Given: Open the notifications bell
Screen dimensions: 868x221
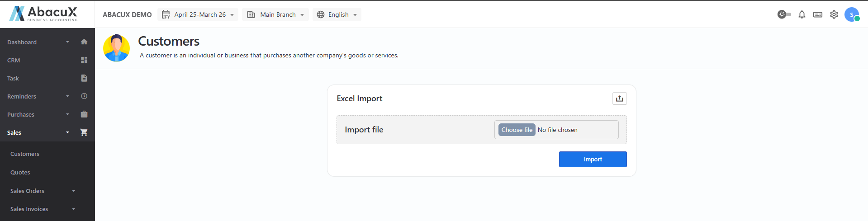Looking at the screenshot, I should (x=802, y=14).
